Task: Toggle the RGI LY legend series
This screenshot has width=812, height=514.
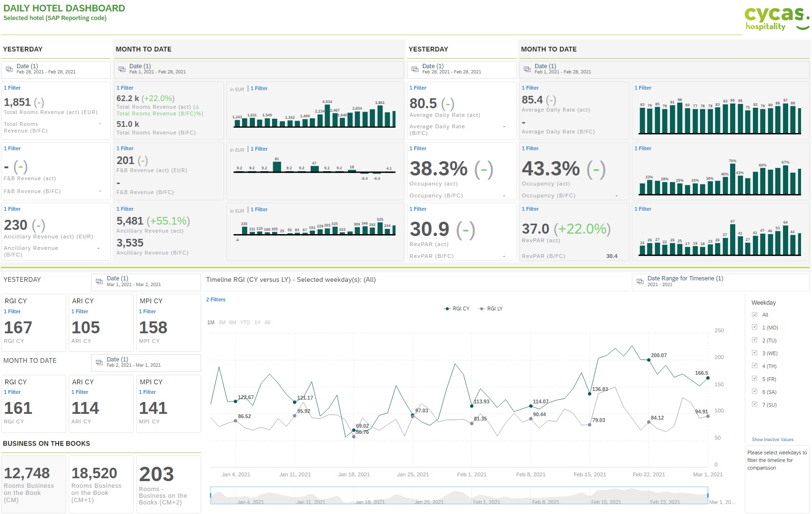Action: (491, 308)
